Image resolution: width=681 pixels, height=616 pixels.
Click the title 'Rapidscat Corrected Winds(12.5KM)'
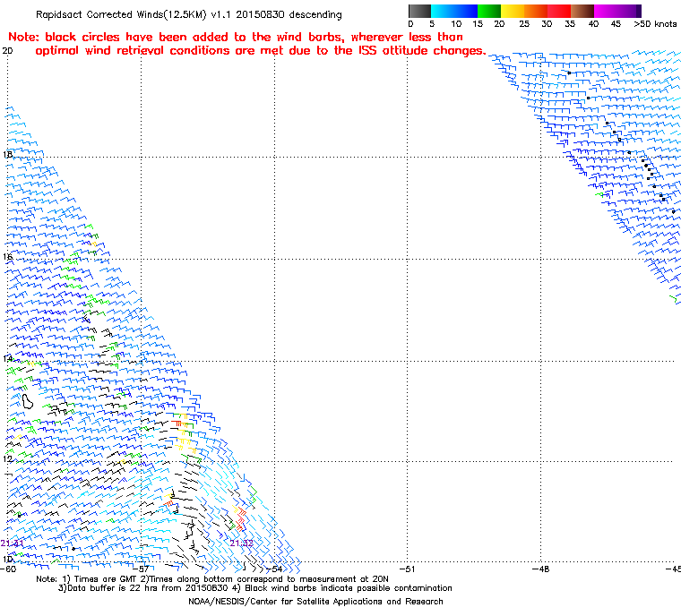coord(121,14)
